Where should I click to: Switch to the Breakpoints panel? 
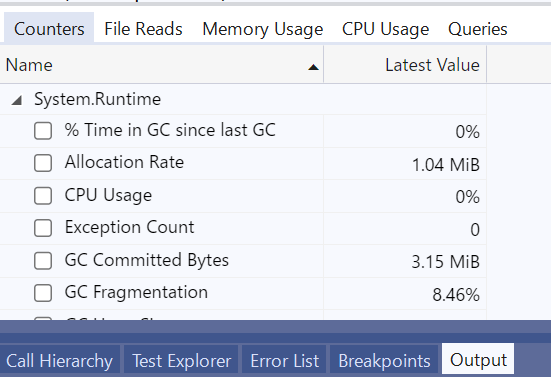(x=384, y=360)
